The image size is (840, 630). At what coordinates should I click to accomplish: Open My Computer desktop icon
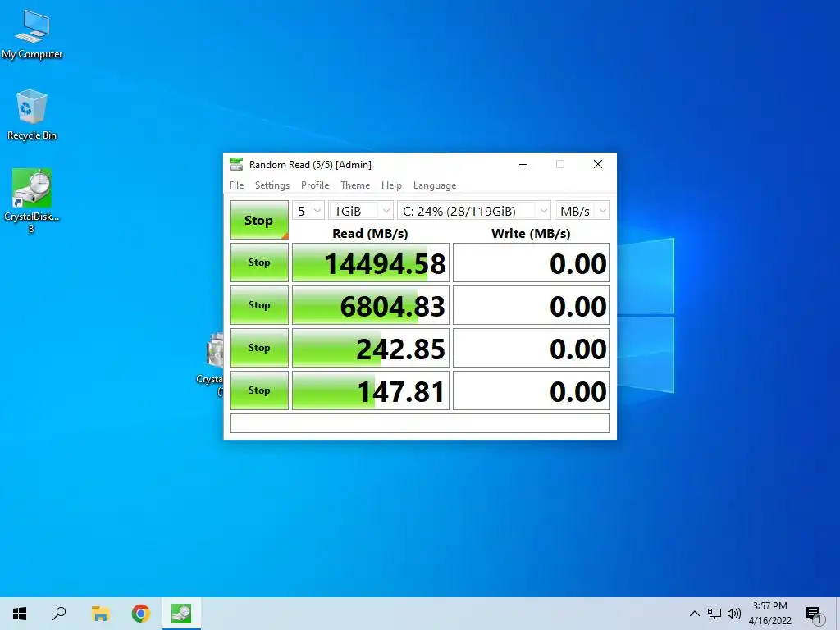click(x=32, y=34)
